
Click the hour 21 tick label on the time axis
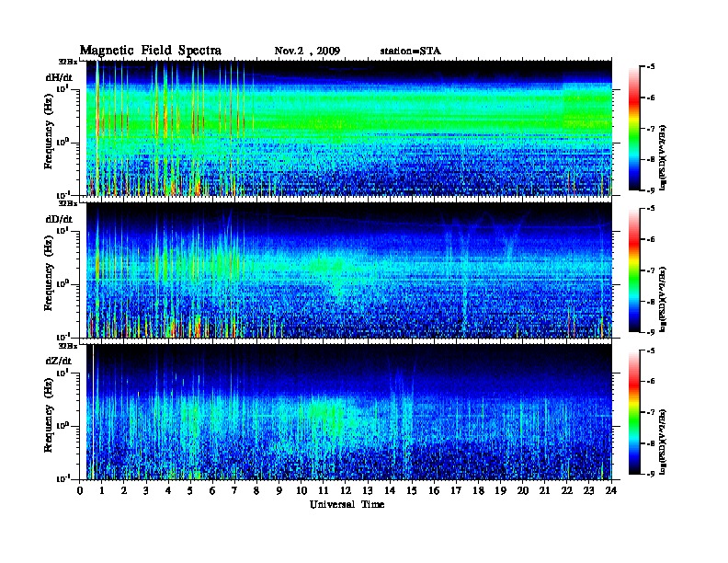click(545, 490)
